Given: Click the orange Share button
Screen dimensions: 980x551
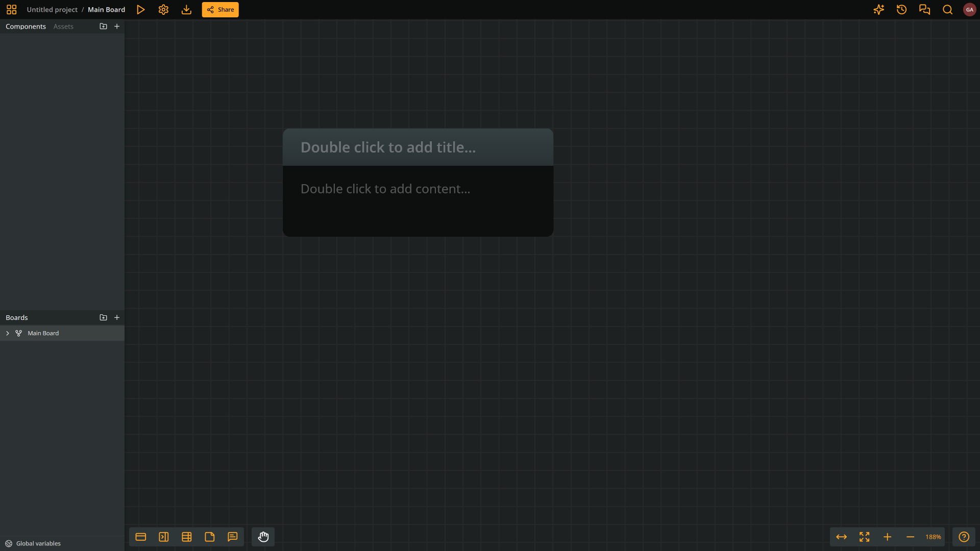Looking at the screenshot, I should (x=220, y=10).
